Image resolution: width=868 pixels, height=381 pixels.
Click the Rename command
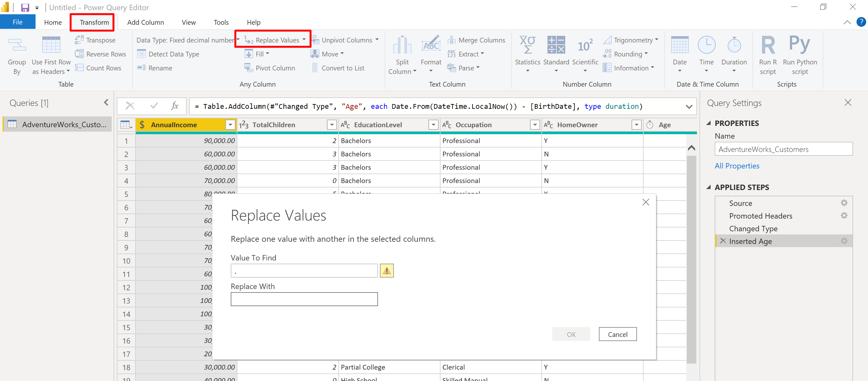(155, 68)
